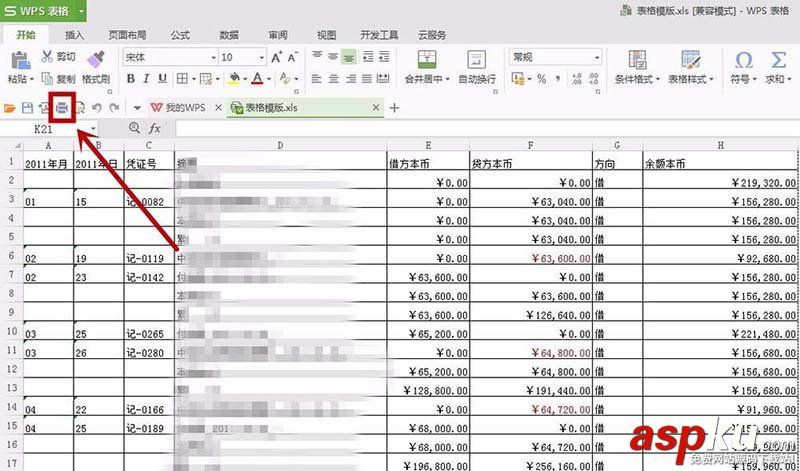Open font color dropdown arrow

point(268,79)
